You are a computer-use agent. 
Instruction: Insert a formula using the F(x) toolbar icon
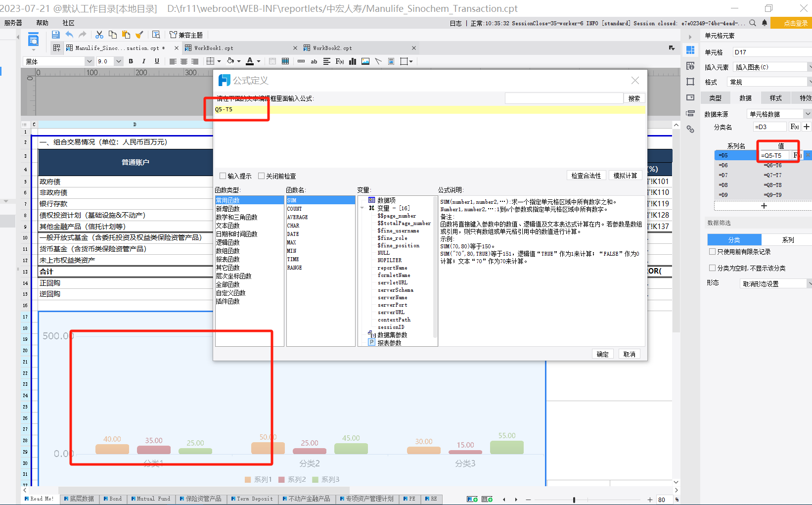[340, 61]
